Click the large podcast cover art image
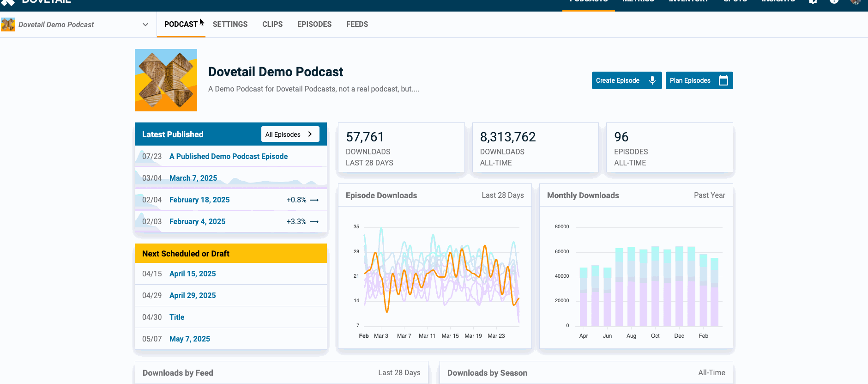 point(166,80)
